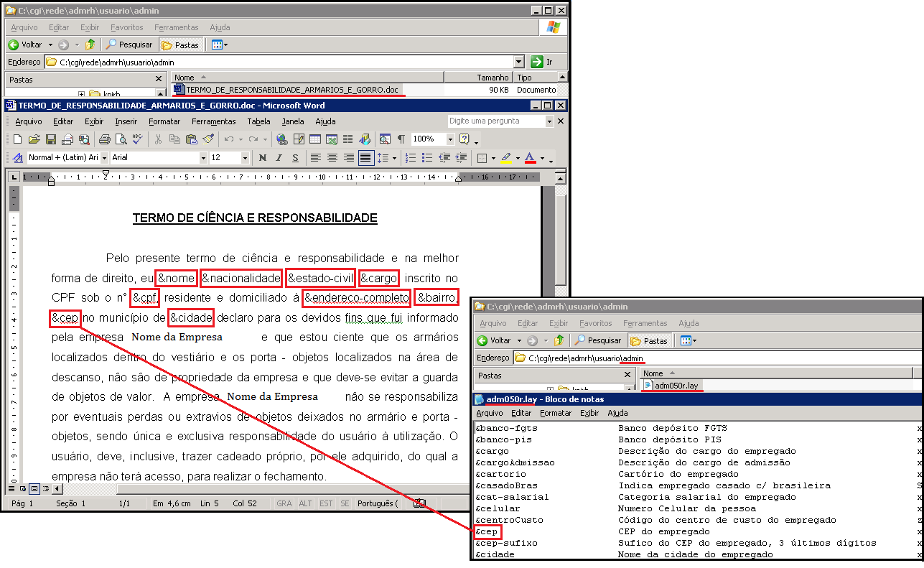This screenshot has width=924, height=568.
Task: Save the document with the floppy disk icon
Action: [51, 139]
